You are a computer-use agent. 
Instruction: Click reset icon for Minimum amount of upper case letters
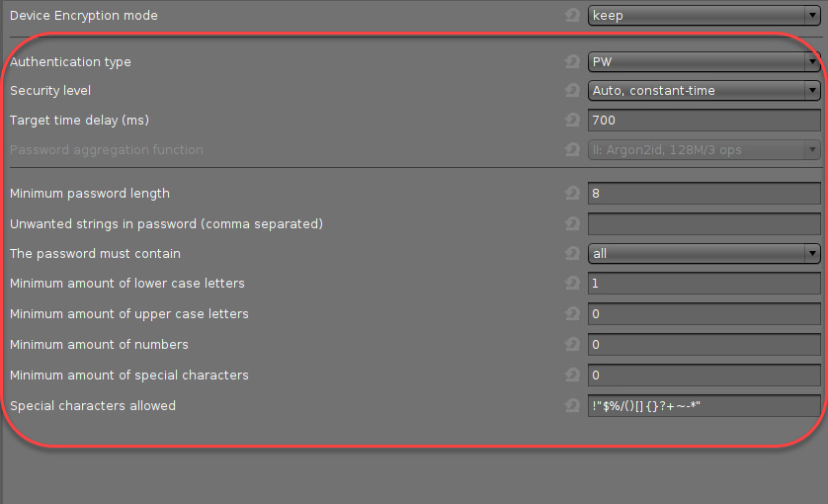[x=572, y=314]
